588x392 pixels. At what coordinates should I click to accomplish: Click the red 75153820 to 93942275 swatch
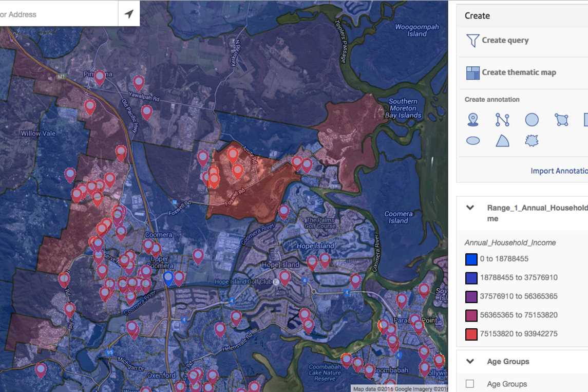tap(471, 334)
